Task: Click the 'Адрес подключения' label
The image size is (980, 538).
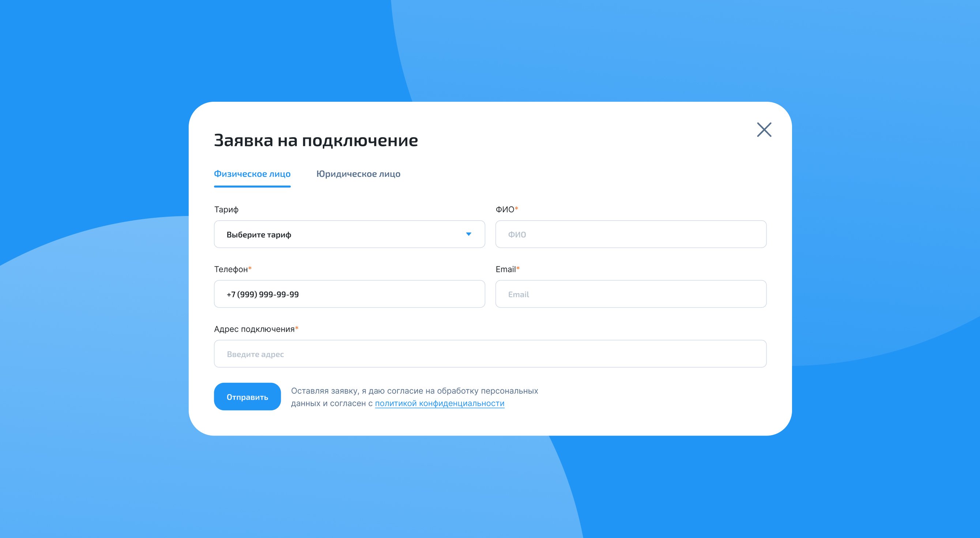Action: [x=254, y=329]
